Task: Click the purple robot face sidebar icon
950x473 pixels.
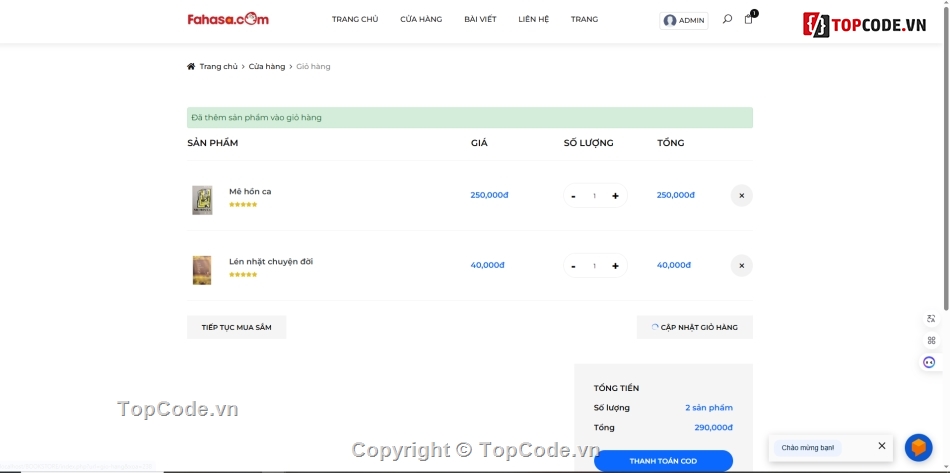Action: click(929, 362)
